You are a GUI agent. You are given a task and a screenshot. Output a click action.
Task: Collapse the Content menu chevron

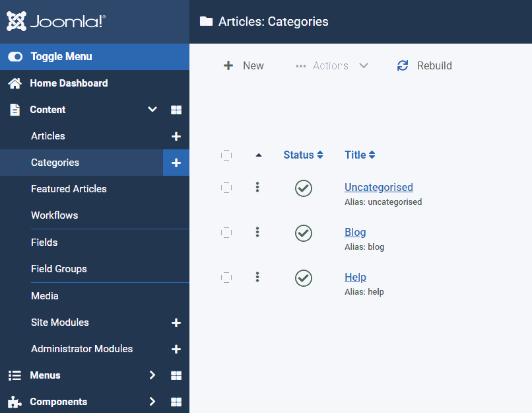[x=152, y=110]
